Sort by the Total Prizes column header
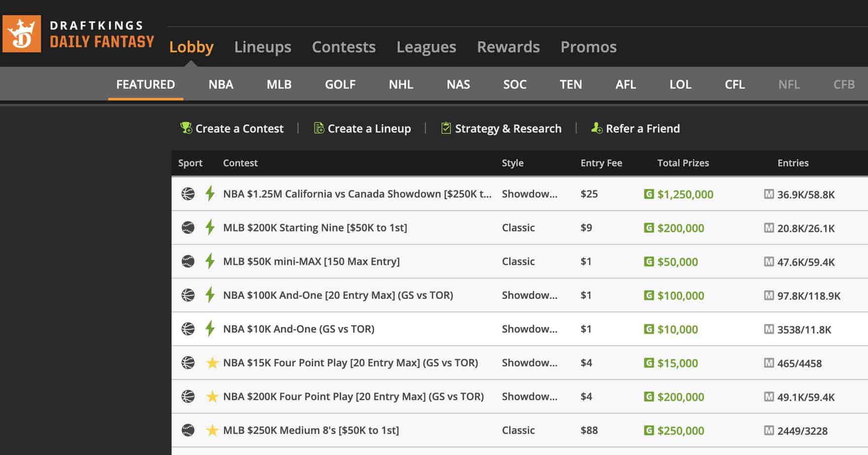 (x=683, y=163)
